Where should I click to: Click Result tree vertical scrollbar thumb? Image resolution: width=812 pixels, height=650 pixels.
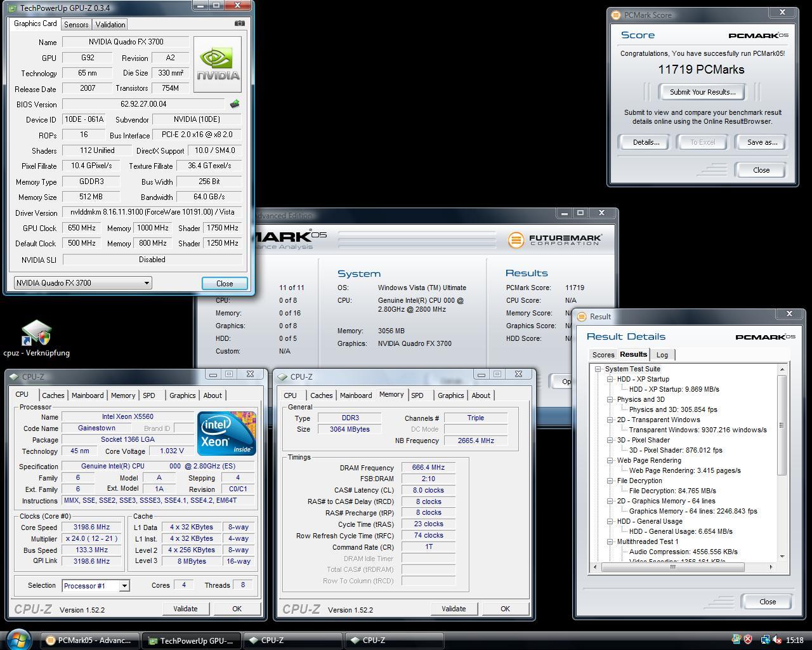coord(782,425)
